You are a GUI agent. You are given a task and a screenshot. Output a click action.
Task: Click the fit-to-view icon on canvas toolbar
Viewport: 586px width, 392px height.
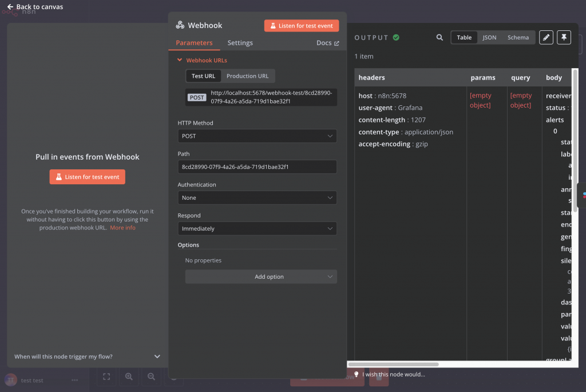pyautogui.click(x=106, y=377)
